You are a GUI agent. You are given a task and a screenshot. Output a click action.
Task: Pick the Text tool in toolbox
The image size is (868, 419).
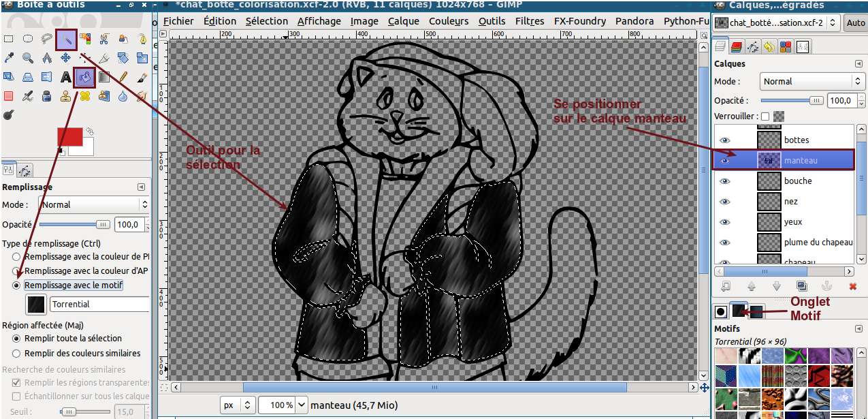(66, 77)
